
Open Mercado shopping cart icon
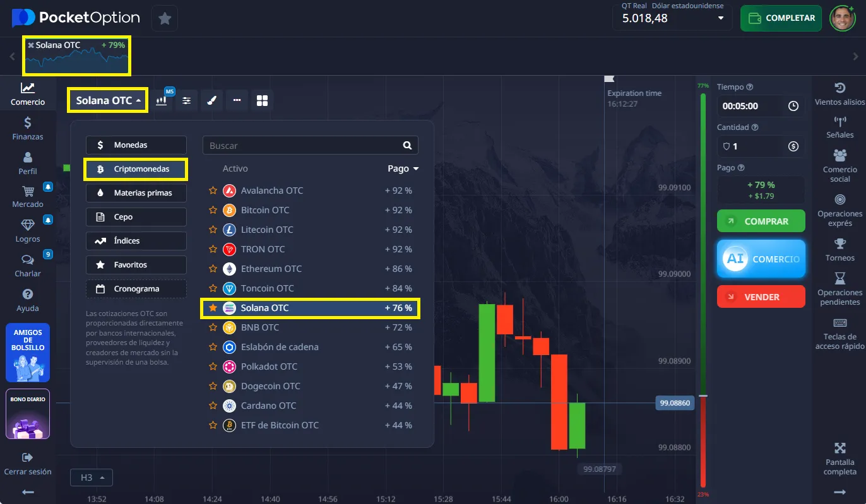coord(28,191)
